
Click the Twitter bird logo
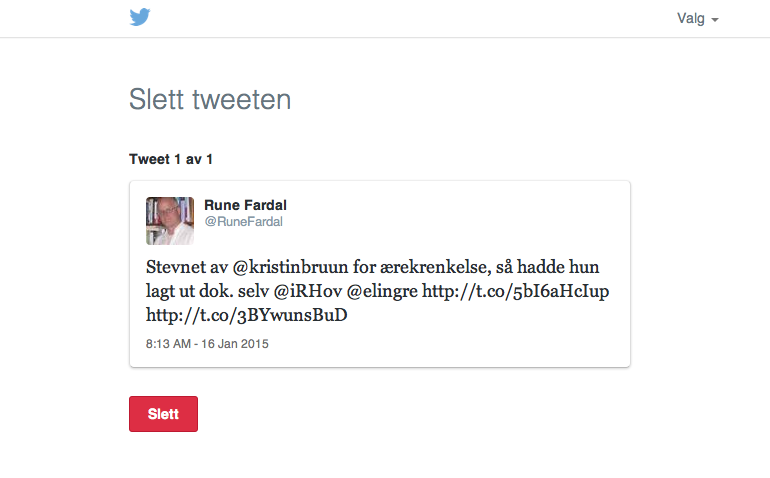pos(140,17)
